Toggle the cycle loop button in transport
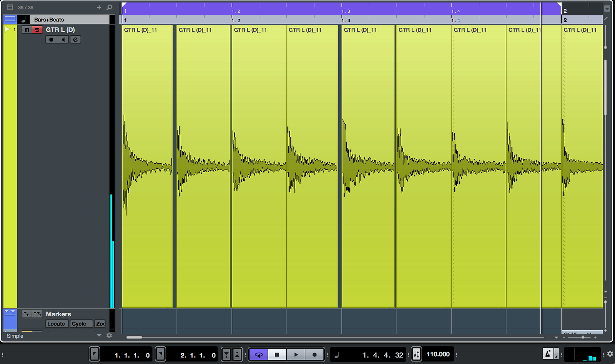Viewport: 615px width, 364px height. (259, 354)
